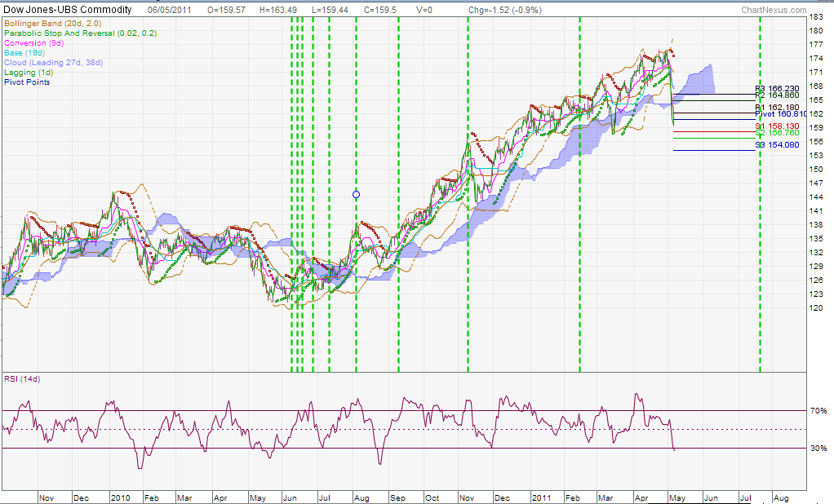
Task: Click the 120 price axis label
Action: pyautogui.click(x=816, y=307)
